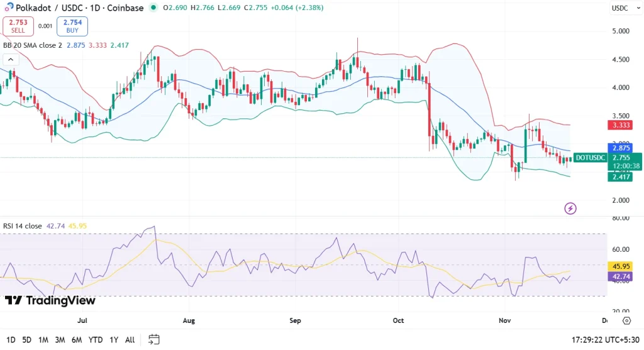Click the RSI 14 close indicator label
This screenshot has width=644, height=350.
[x=23, y=225]
